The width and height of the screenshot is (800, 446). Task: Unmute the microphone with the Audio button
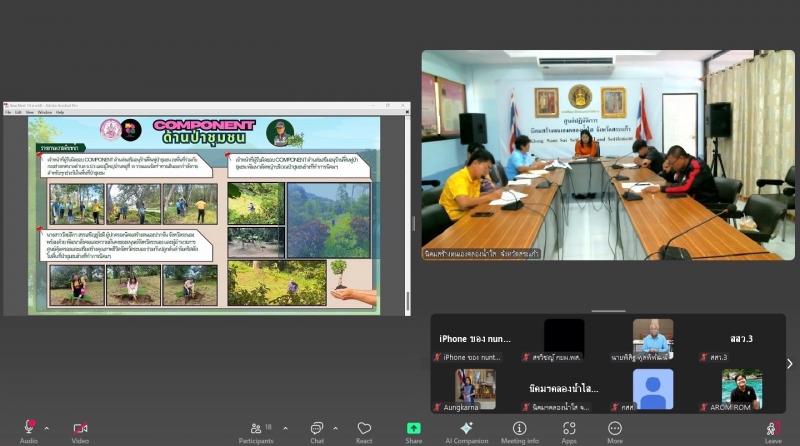(29, 431)
